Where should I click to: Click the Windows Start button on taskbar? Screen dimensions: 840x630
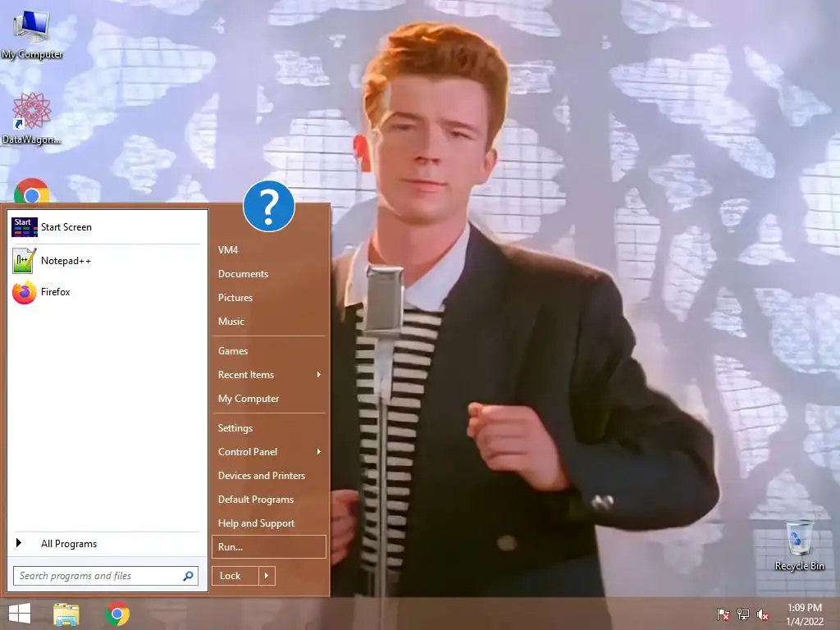[x=20, y=614]
